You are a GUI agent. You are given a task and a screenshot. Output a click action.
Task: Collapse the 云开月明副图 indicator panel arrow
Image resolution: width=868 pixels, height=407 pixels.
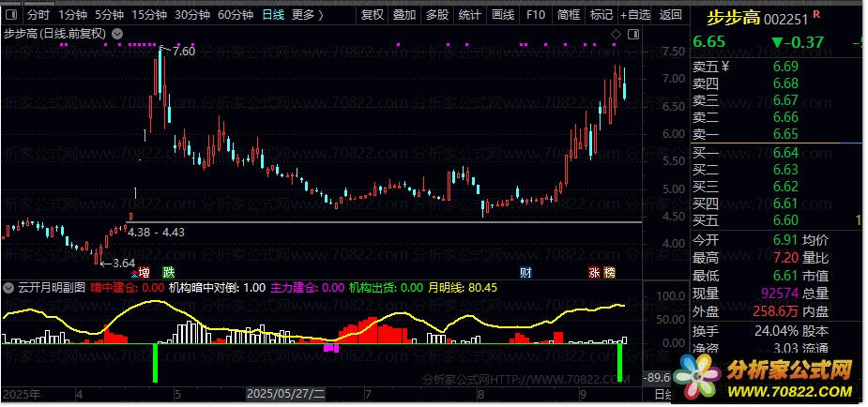[x=8, y=287]
